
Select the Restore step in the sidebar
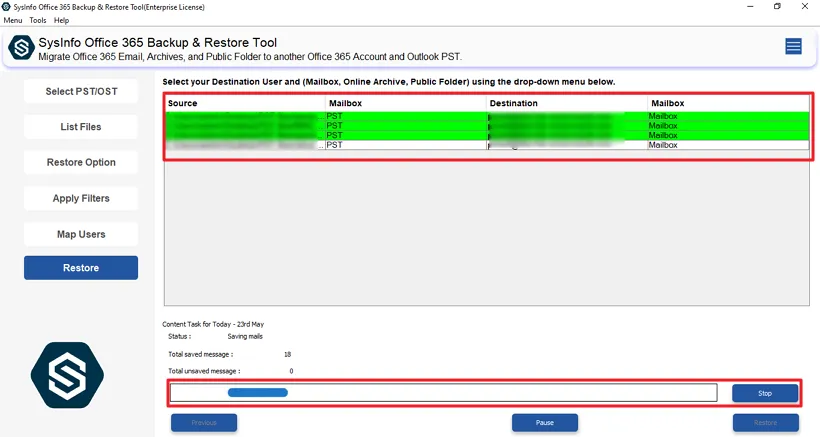pyautogui.click(x=81, y=268)
